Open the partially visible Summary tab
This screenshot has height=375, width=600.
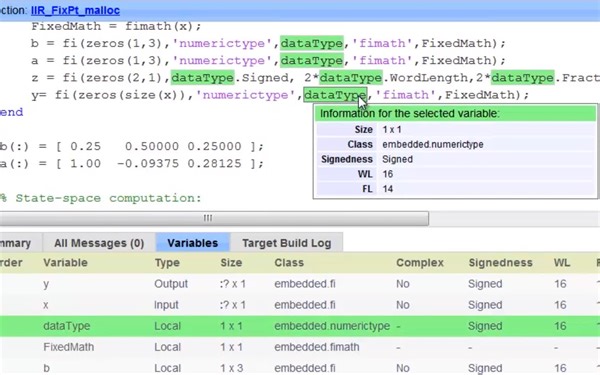15,243
